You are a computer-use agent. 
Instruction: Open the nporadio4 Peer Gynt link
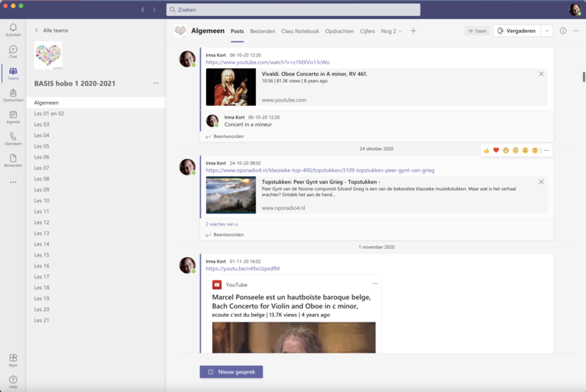(x=319, y=170)
